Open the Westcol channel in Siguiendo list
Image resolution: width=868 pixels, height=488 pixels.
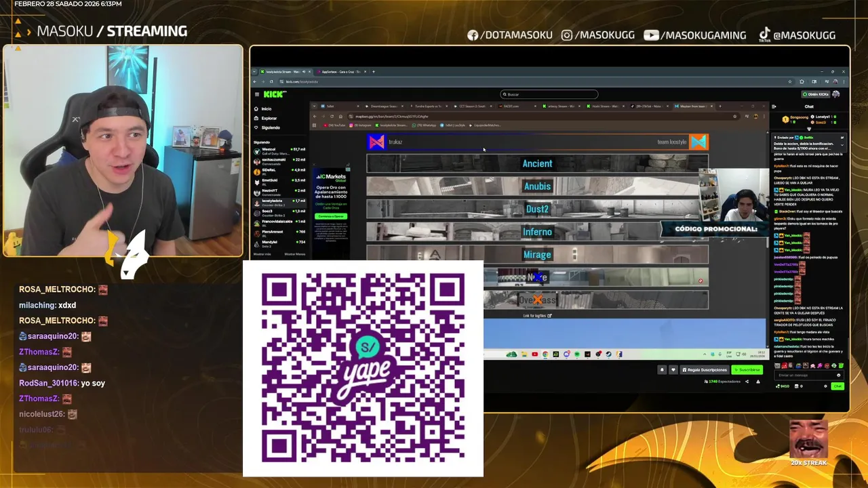coord(279,150)
